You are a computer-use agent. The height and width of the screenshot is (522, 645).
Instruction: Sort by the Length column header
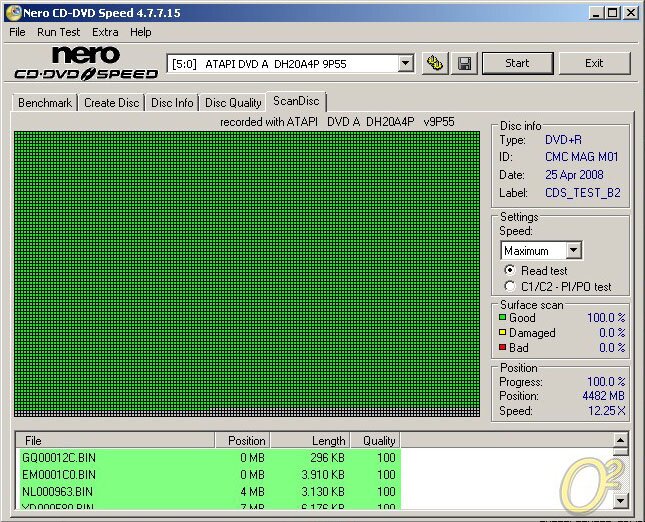click(x=310, y=441)
